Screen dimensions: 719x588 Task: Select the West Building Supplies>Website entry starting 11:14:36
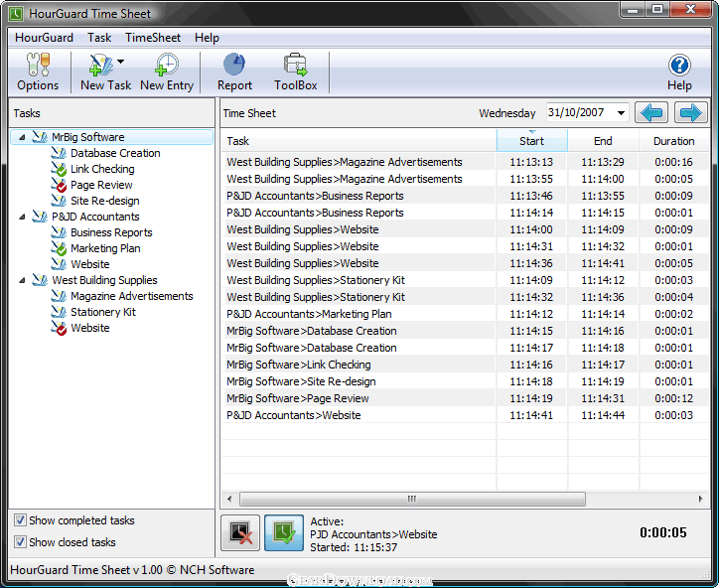point(465,263)
